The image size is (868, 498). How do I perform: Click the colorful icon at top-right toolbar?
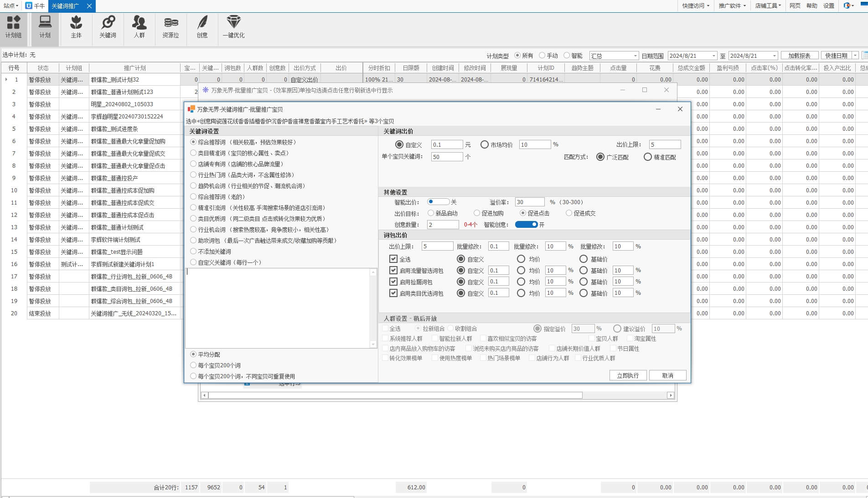click(847, 5)
